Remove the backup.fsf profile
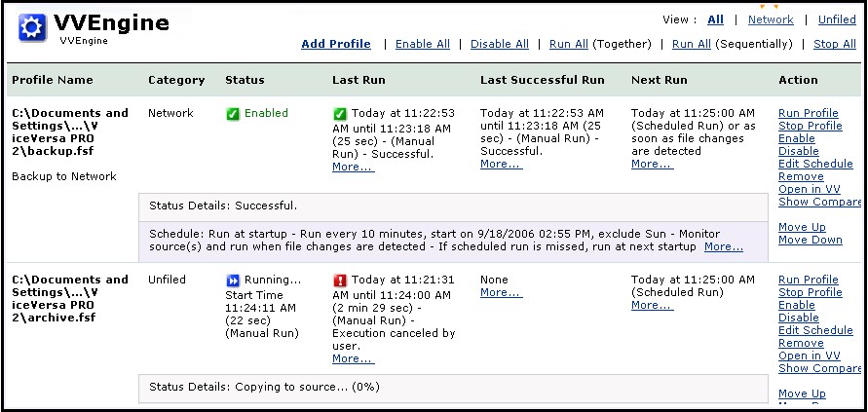 coord(801,176)
